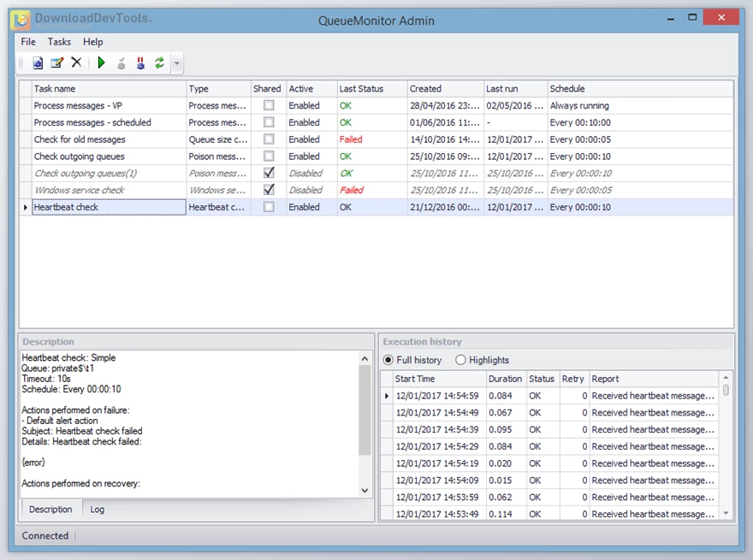The image size is (753, 560).
Task: Sort by Schedule column header
Action: point(640,88)
